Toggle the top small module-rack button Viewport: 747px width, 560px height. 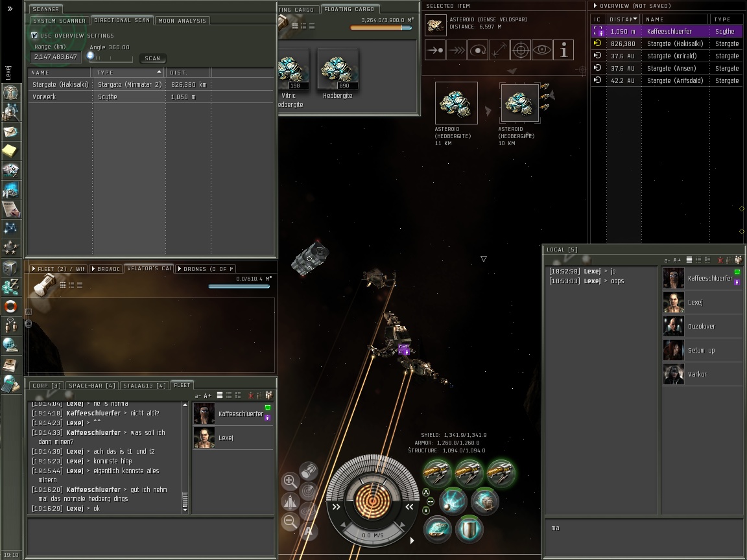[426, 493]
